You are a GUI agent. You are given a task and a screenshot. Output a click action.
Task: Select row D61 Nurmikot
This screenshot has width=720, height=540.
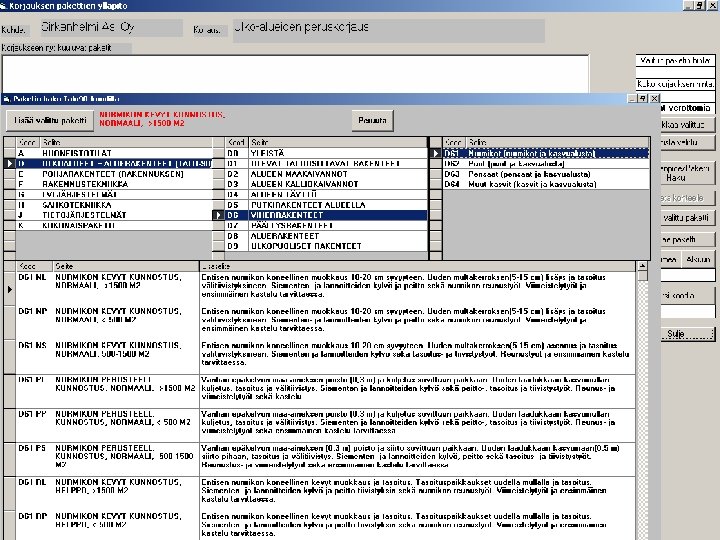pyautogui.click(x=546, y=153)
